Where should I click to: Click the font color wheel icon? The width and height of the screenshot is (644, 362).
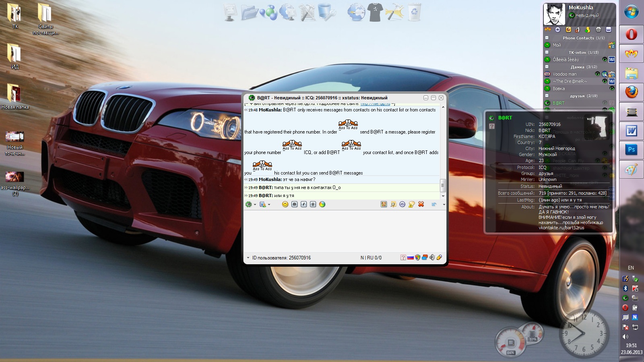click(322, 204)
